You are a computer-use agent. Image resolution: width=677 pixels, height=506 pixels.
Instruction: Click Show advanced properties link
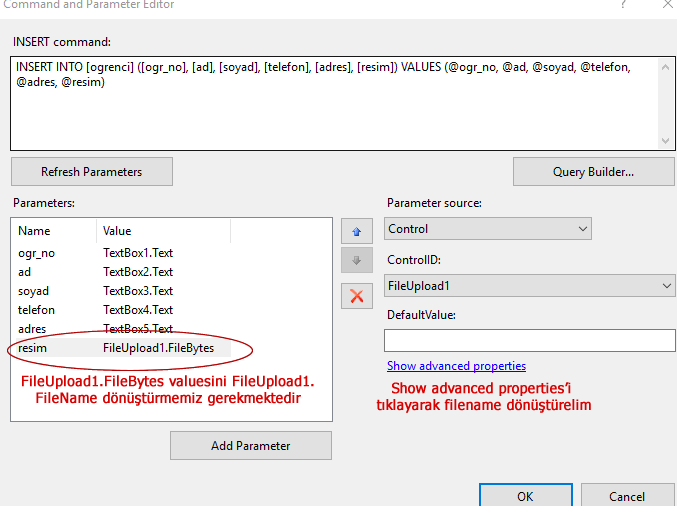[456, 366]
